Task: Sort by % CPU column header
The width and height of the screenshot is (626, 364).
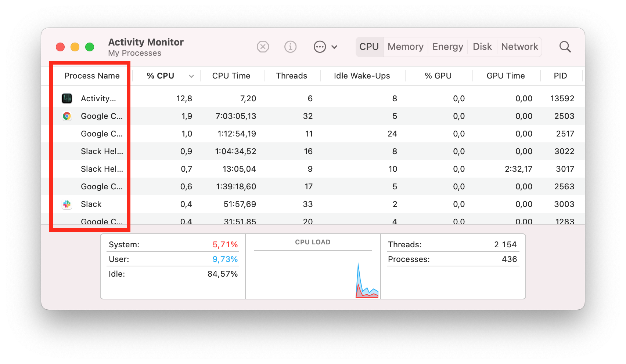Action: click(x=161, y=76)
